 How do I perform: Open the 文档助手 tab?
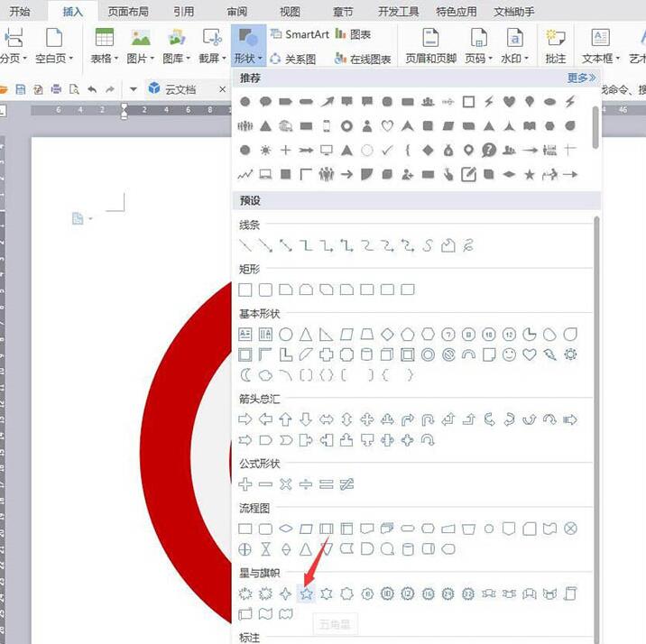tap(514, 11)
